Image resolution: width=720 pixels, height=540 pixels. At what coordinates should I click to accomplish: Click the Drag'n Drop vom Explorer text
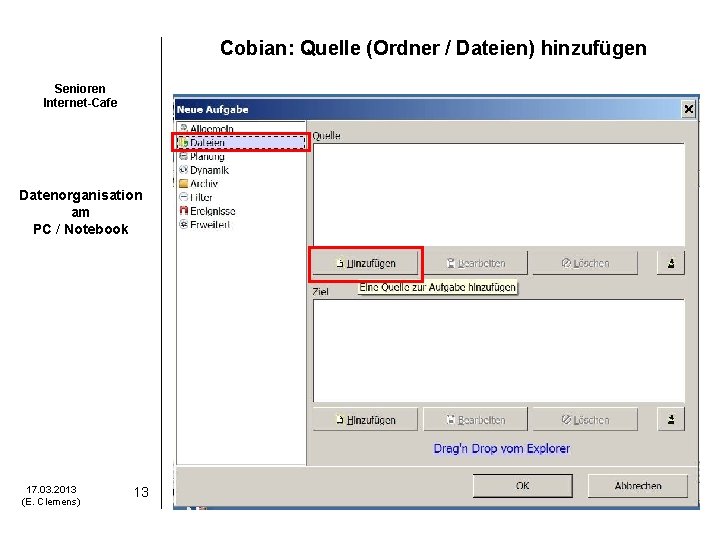(501, 448)
